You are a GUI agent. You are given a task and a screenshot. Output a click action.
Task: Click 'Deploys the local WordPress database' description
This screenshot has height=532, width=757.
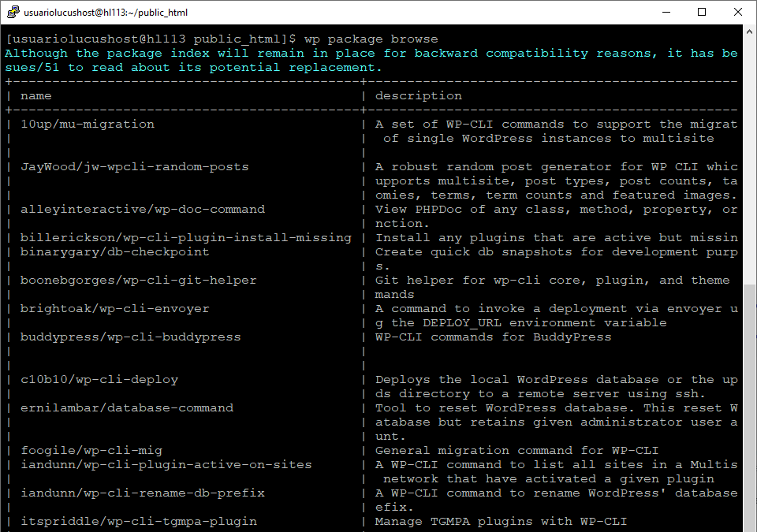pyautogui.click(x=557, y=380)
